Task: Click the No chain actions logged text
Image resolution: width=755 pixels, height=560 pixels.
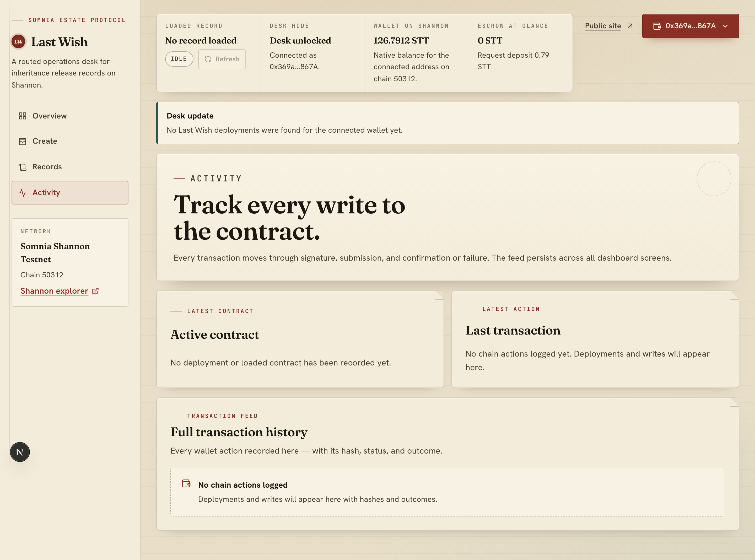Action: [243, 485]
